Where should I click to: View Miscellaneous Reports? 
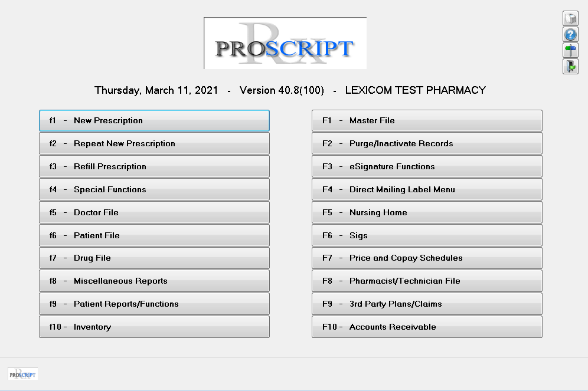pyautogui.click(x=153, y=281)
